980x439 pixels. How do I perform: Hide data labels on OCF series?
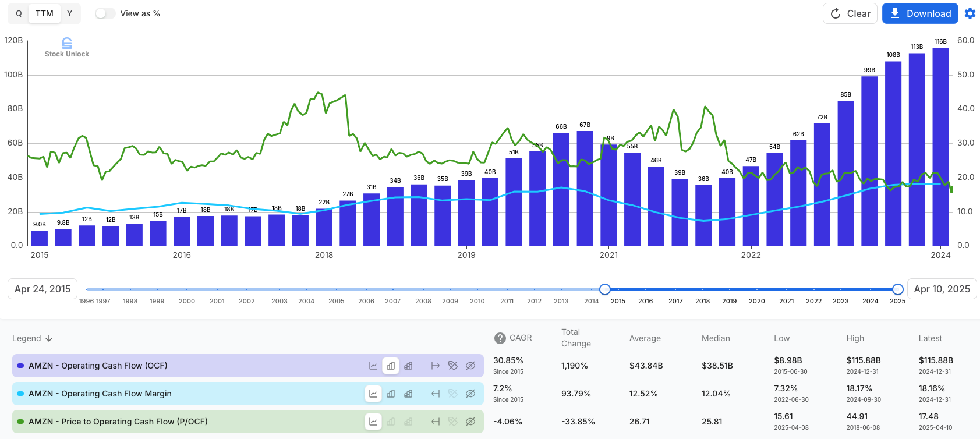453,366
